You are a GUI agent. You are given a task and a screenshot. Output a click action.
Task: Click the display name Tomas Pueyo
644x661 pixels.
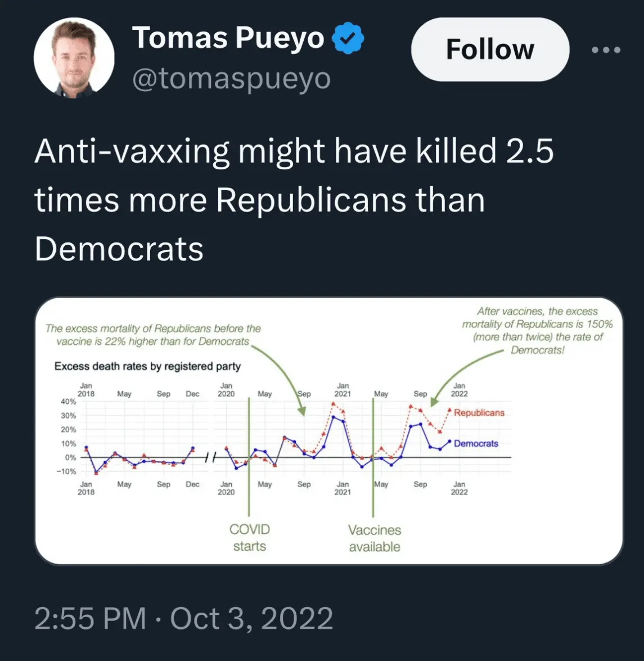point(228,38)
